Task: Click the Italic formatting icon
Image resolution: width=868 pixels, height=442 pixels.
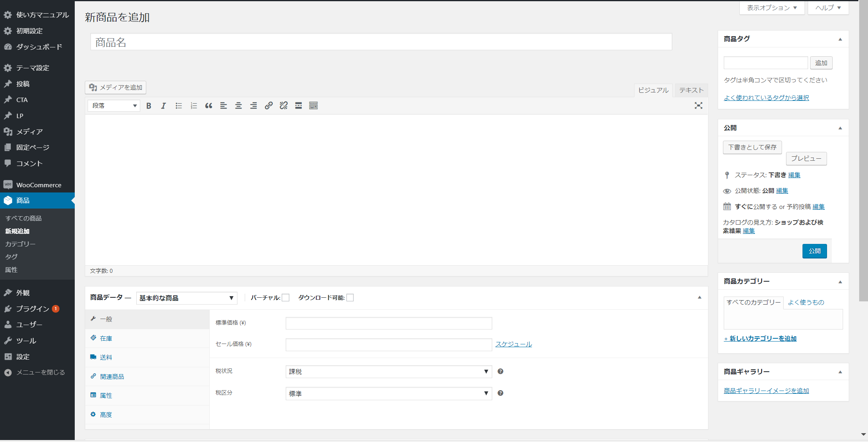Action: click(x=163, y=106)
